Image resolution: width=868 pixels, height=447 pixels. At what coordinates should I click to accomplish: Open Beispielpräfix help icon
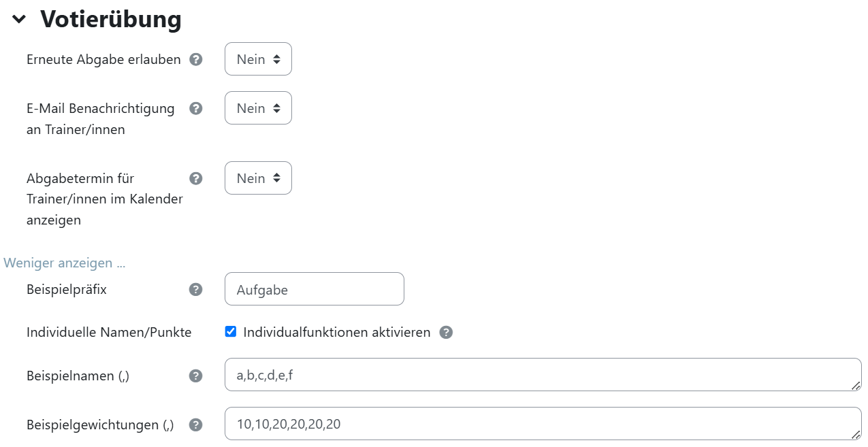pos(196,289)
